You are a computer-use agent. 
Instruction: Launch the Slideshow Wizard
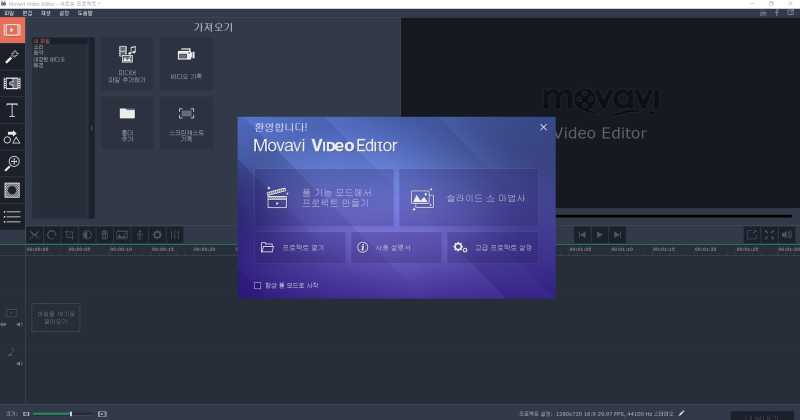[x=468, y=197]
